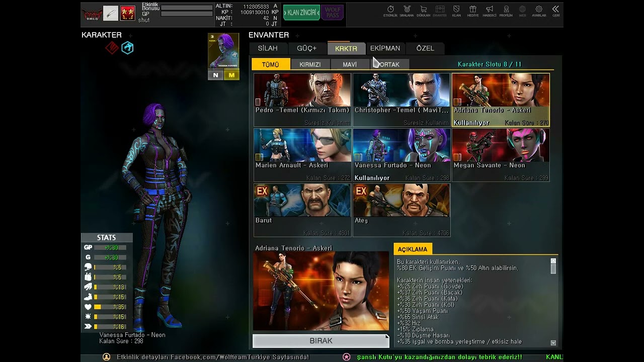Viewport: 644px width, 362px height.
Task: Filter by TÜMÜ all characters
Action: coord(271,64)
